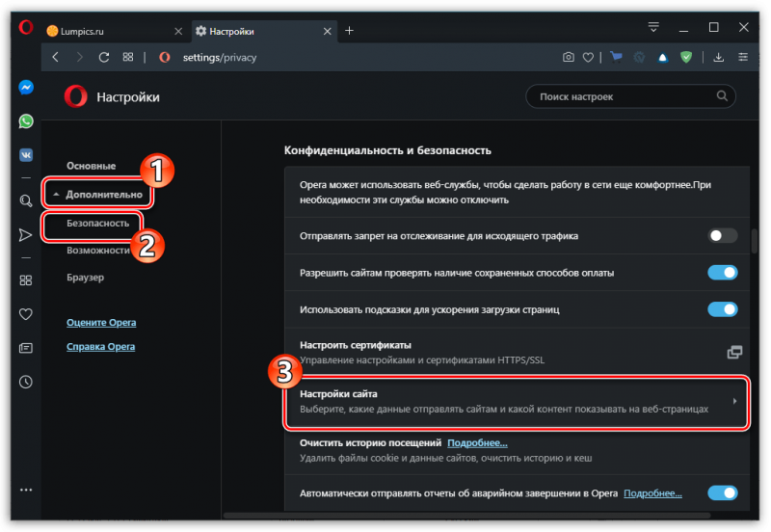Open the green shield extension icon
This screenshot has width=771, height=532.
pos(686,58)
